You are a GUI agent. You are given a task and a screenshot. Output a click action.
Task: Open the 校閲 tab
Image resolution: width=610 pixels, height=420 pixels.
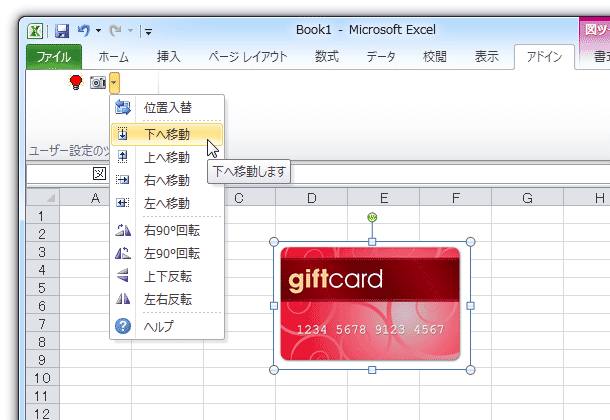435,57
